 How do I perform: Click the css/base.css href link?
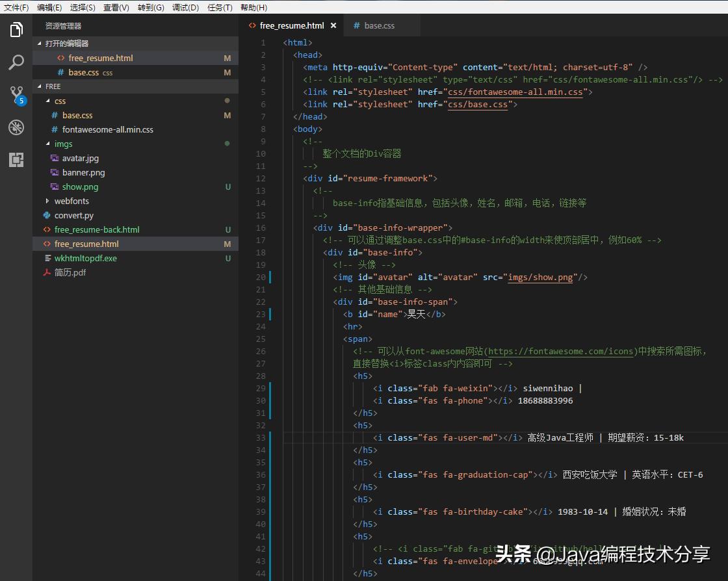click(x=477, y=105)
